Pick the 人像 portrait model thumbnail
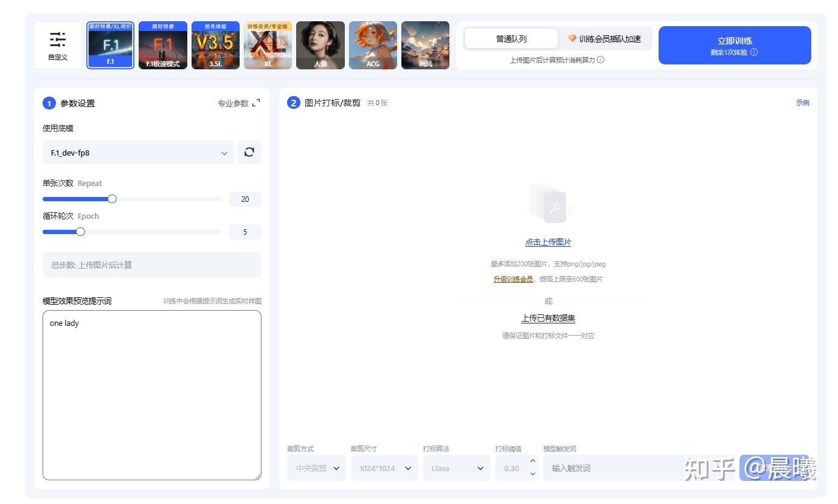838x504 pixels. pyautogui.click(x=320, y=45)
